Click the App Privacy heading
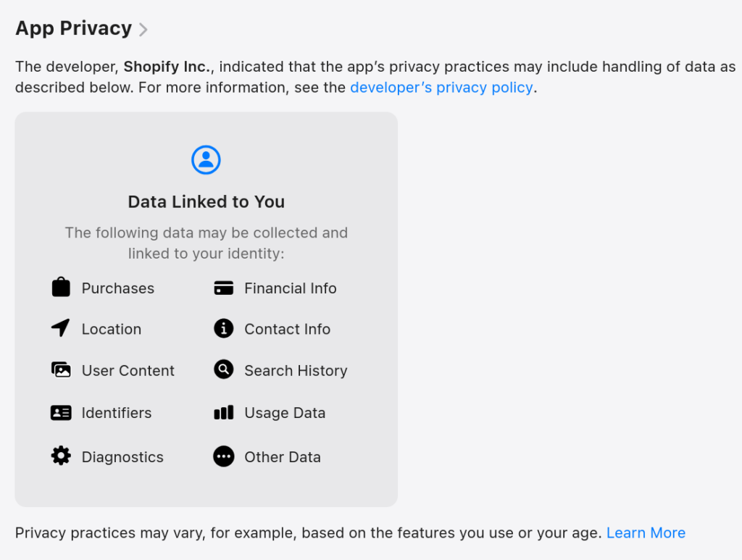 click(x=73, y=28)
